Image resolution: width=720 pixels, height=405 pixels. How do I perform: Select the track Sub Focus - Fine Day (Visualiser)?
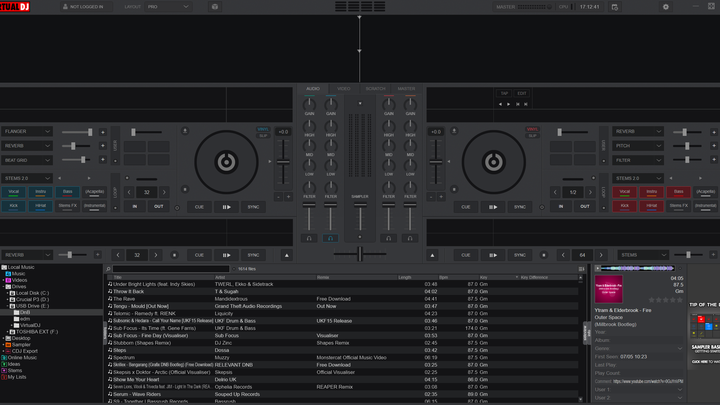pos(343,336)
